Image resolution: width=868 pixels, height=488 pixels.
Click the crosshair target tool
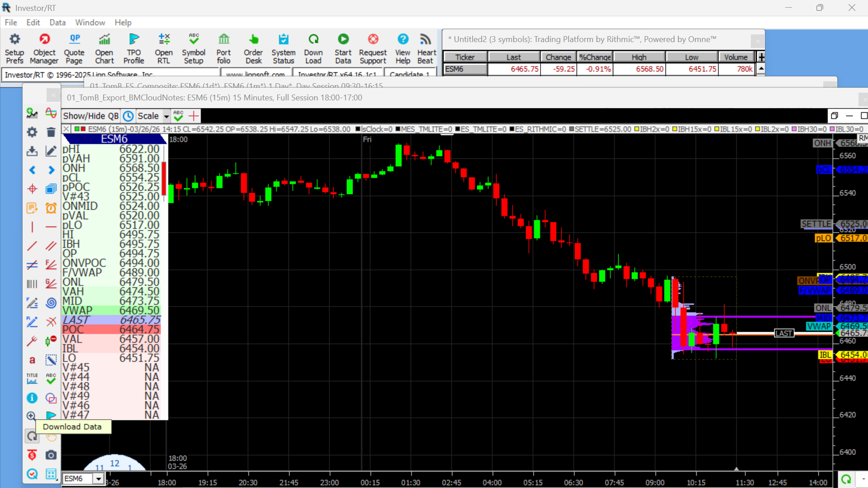coord(32,189)
